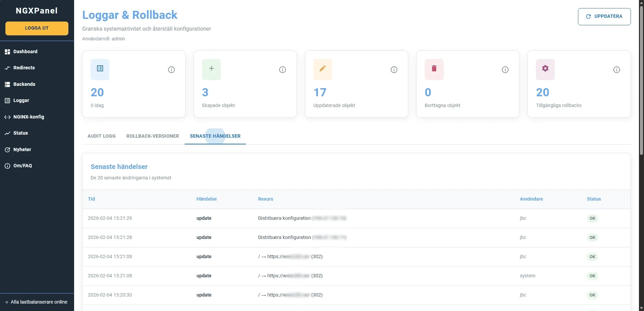The width and height of the screenshot is (644, 311).
Task: Click the page vertical scrollbar
Action: [641, 81]
